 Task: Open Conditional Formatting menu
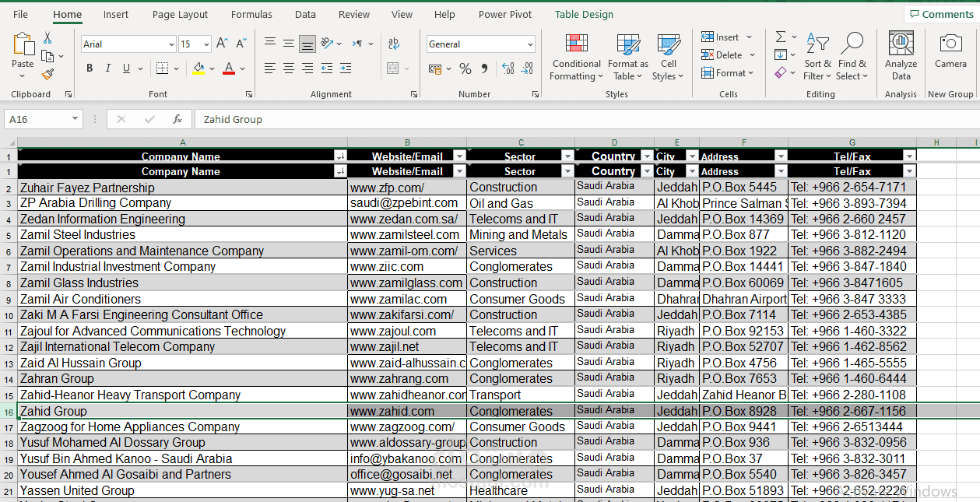click(576, 57)
